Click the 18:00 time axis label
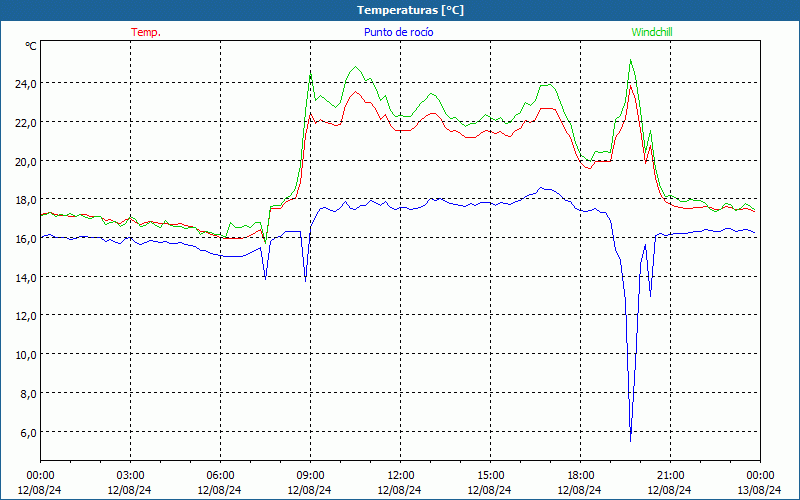Viewport: 800px width, 500px height. click(581, 476)
